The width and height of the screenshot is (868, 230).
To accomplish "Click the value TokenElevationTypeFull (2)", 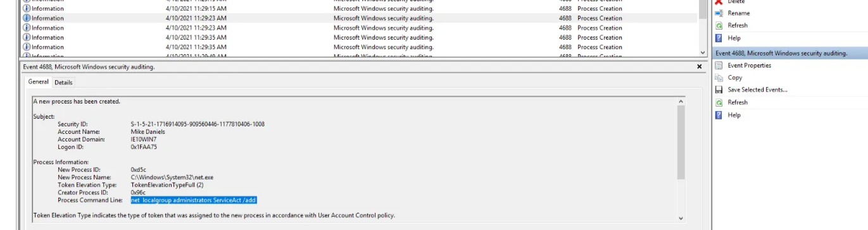I will pos(168,185).
